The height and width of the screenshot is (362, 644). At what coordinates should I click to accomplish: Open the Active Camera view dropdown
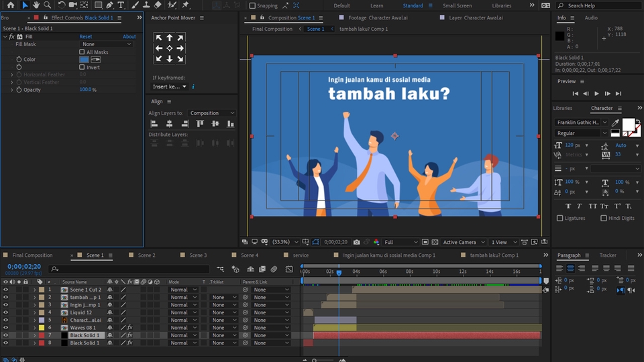click(x=464, y=242)
